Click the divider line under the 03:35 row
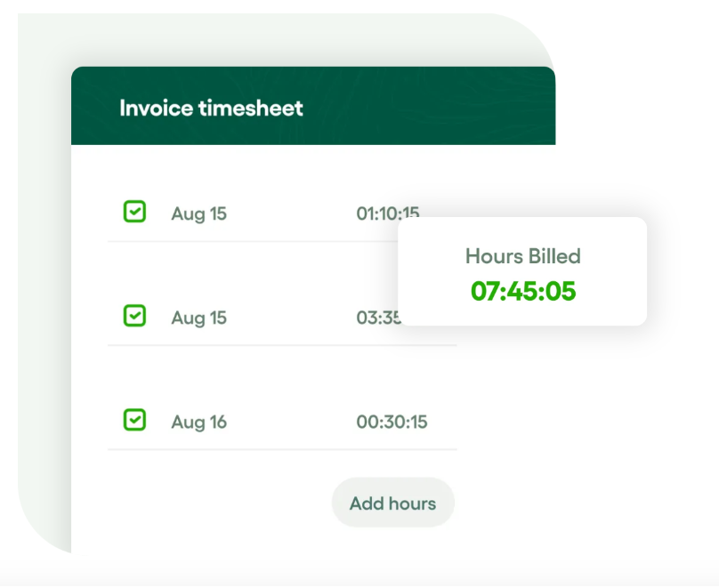719x588 pixels. pos(282,345)
